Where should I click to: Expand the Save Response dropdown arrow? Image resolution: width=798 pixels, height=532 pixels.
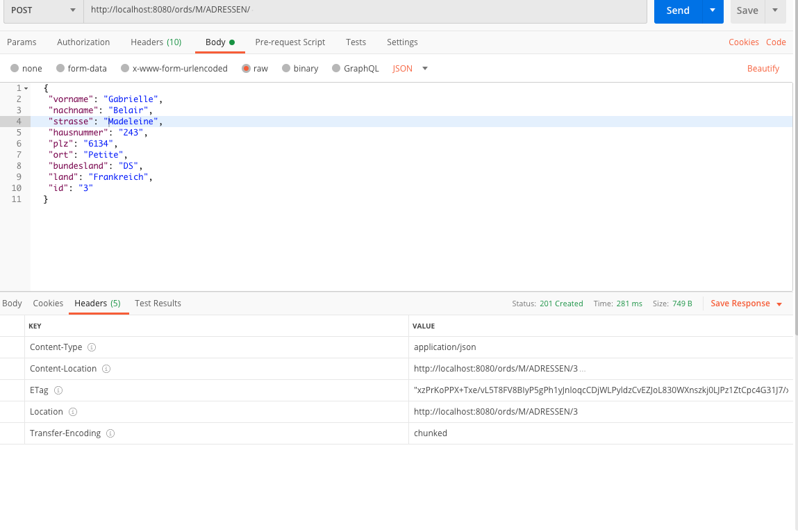(779, 304)
